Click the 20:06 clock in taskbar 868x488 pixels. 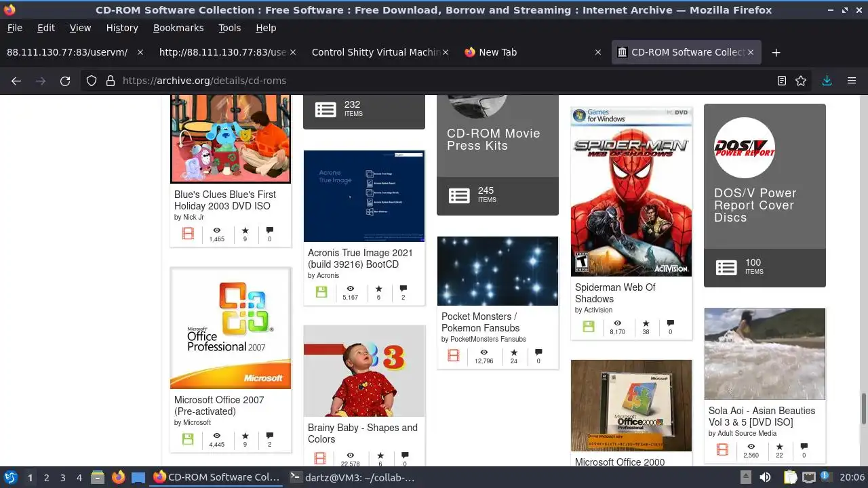click(852, 477)
